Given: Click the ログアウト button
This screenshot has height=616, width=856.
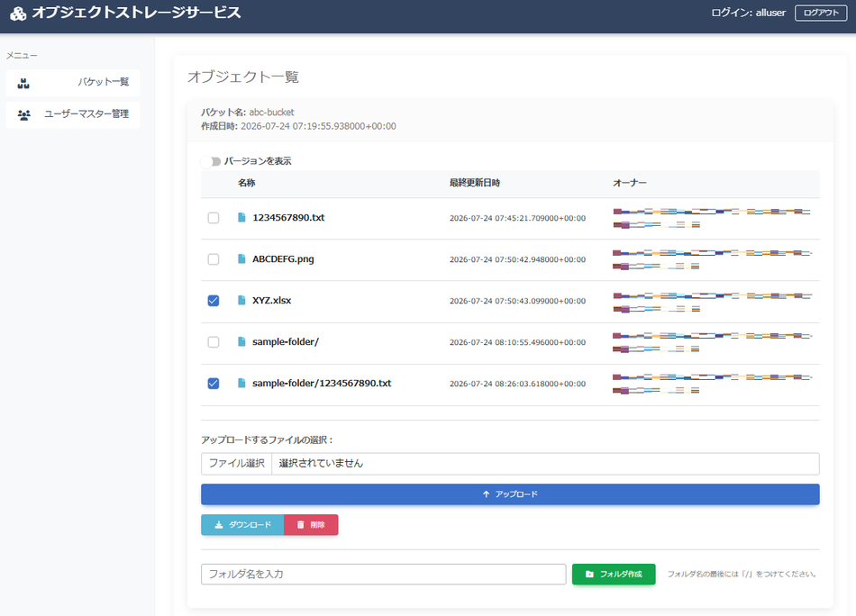Looking at the screenshot, I should [821, 13].
